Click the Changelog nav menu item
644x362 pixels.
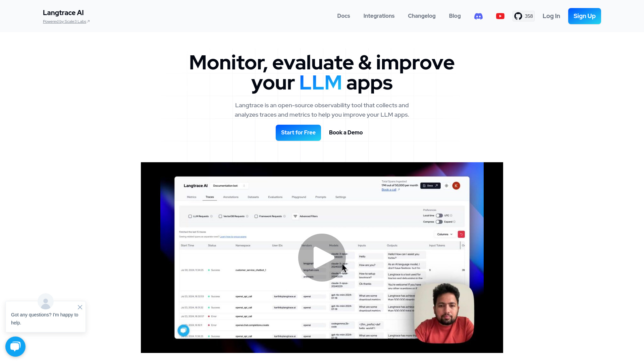coord(422,16)
